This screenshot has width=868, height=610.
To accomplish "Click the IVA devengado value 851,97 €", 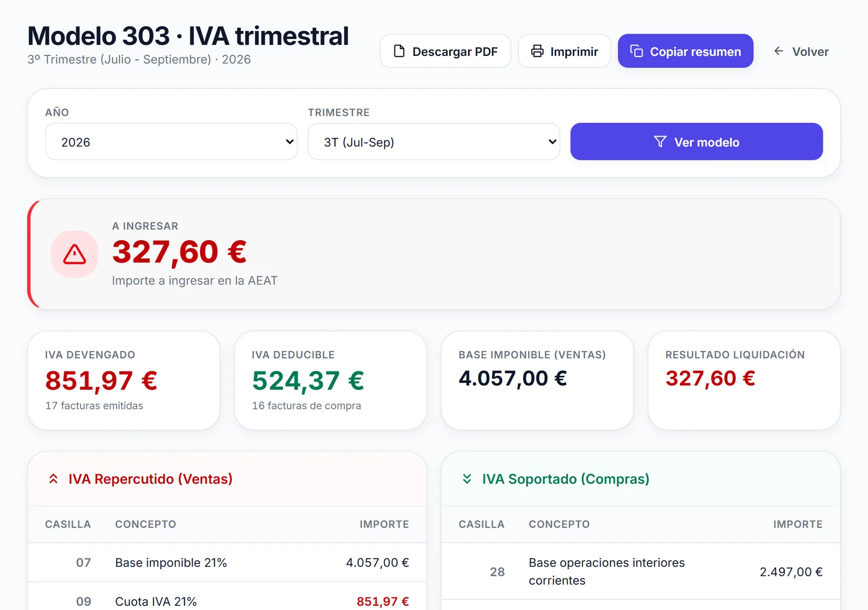I will coord(101,380).
